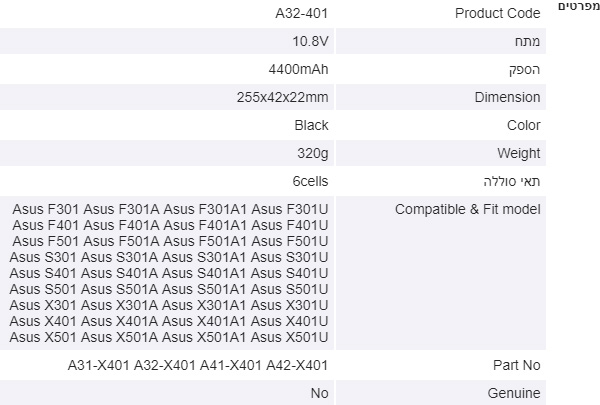Select the Asus X501U model text
Screen dimensions: 600x405
coord(290,337)
